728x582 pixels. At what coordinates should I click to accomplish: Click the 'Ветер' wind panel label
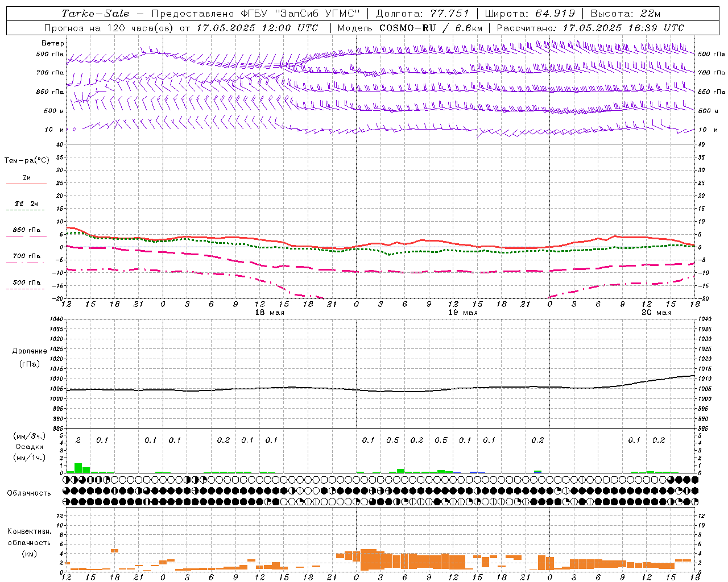click(53, 43)
